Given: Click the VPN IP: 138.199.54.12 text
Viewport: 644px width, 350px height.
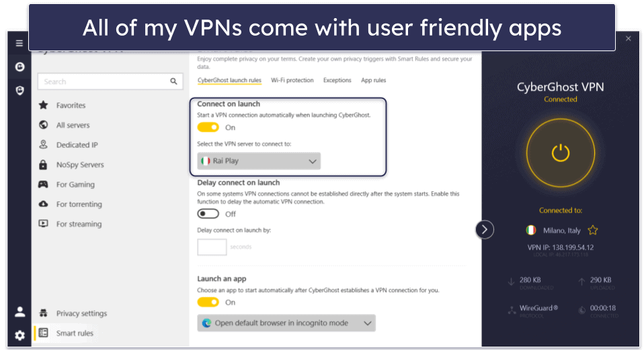Looking at the screenshot, I should pyautogui.click(x=561, y=248).
